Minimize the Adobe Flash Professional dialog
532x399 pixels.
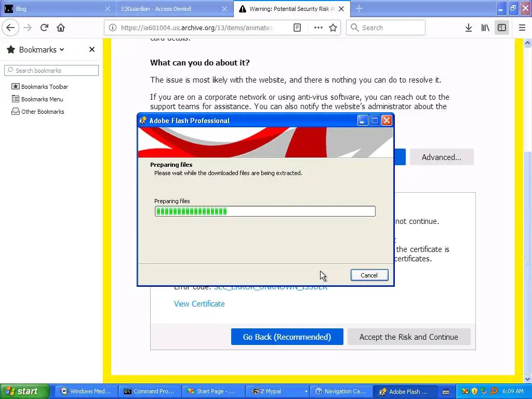pyautogui.click(x=362, y=121)
